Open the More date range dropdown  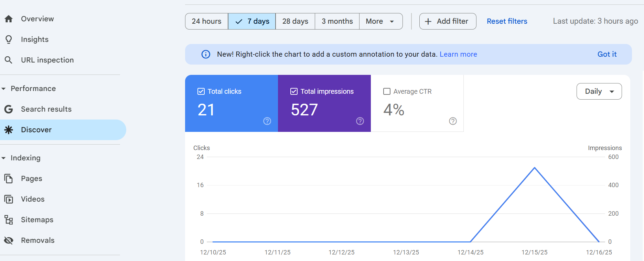point(380,21)
